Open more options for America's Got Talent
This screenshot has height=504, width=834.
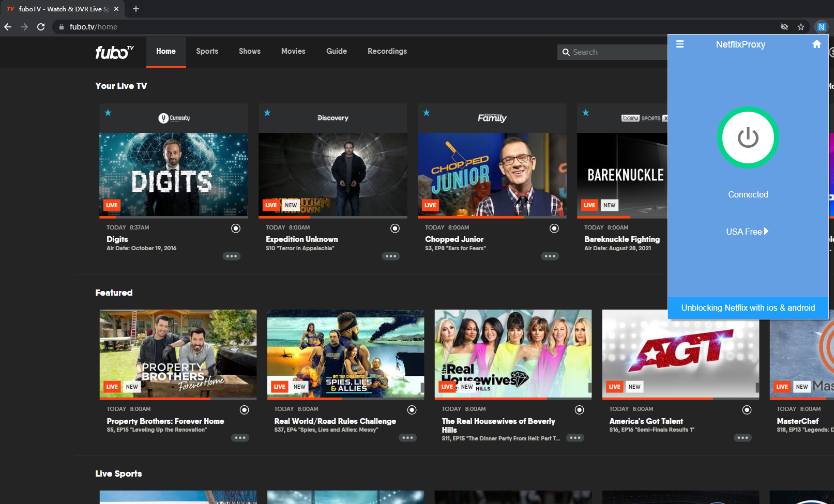click(742, 438)
